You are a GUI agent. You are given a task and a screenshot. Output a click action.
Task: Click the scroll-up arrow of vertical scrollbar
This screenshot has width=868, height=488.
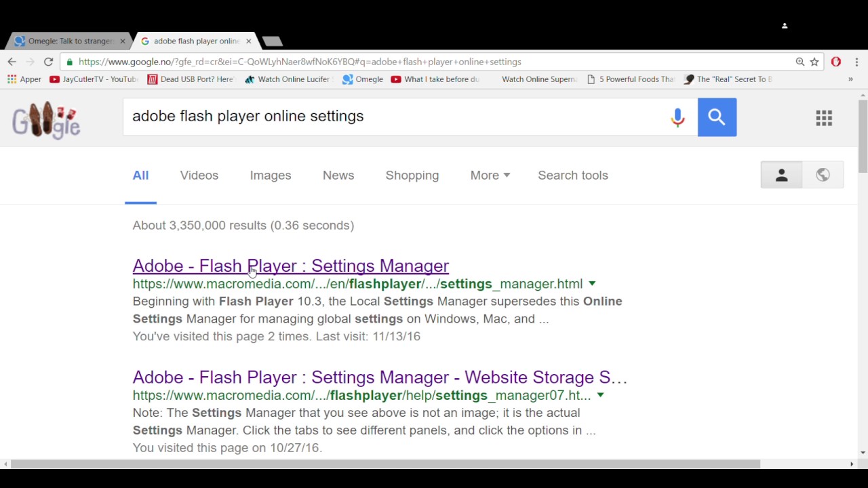click(x=863, y=95)
